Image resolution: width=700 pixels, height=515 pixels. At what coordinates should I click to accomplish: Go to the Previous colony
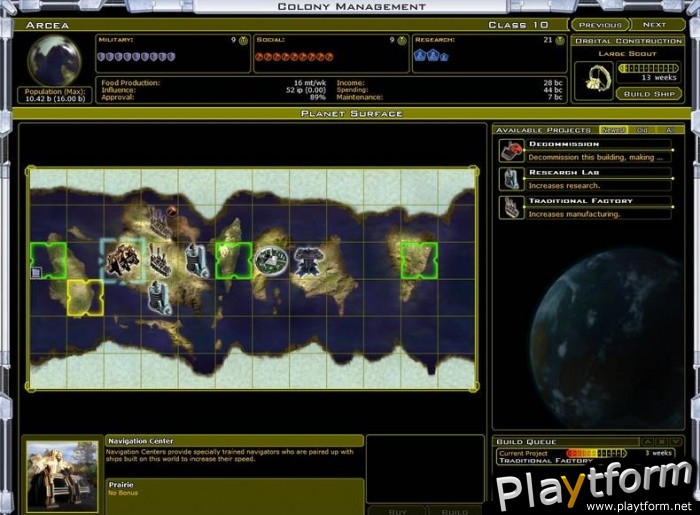click(600, 25)
